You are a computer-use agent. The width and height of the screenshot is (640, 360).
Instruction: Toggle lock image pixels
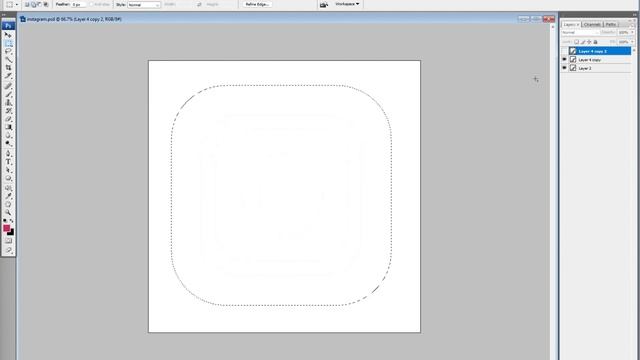583,42
